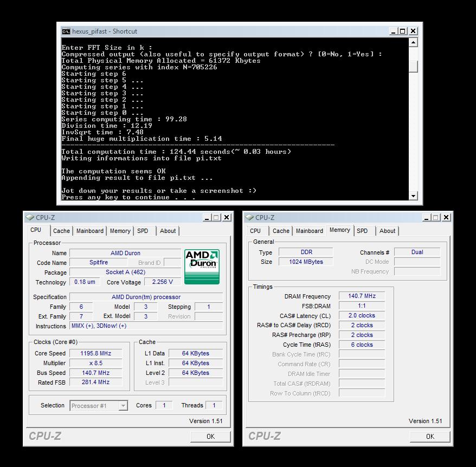Click the console scrollbar up arrow
The image size is (476, 467).
(x=413, y=42)
